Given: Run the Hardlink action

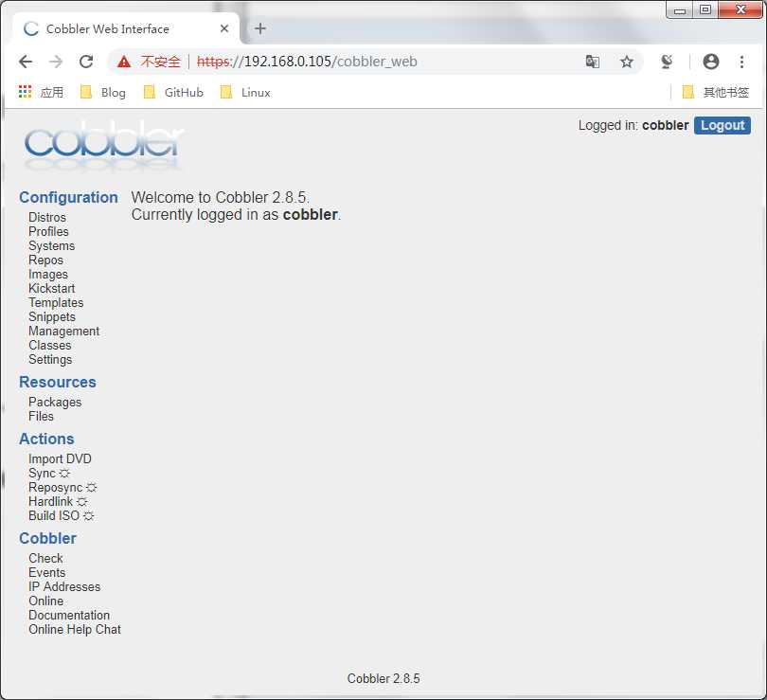Looking at the screenshot, I should pyautogui.click(x=58, y=501).
